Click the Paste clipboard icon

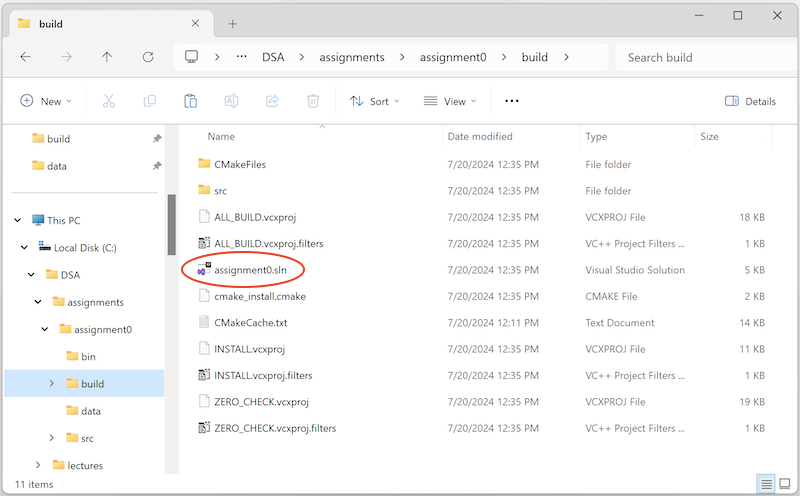(x=190, y=101)
